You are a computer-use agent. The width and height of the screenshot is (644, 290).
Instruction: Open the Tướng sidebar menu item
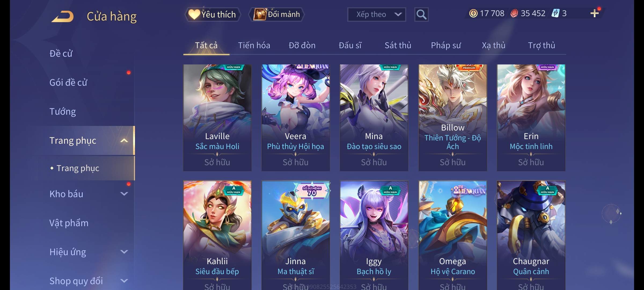[x=63, y=111]
